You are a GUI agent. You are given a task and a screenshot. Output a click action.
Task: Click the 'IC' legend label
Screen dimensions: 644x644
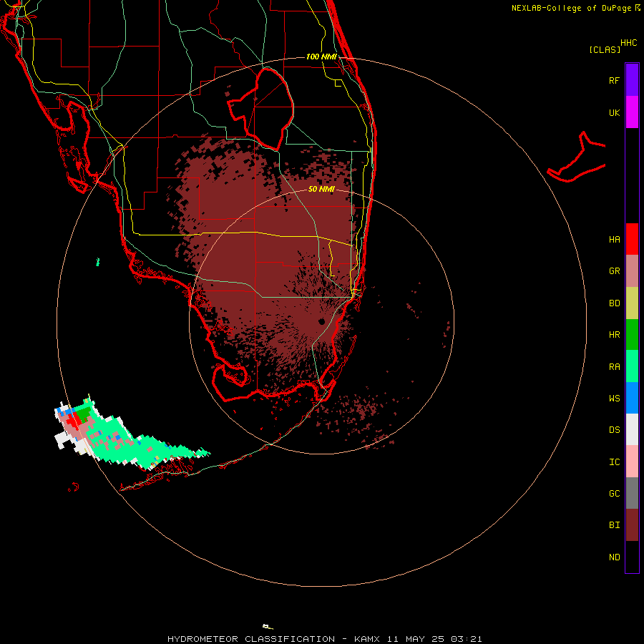pos(614,462)
